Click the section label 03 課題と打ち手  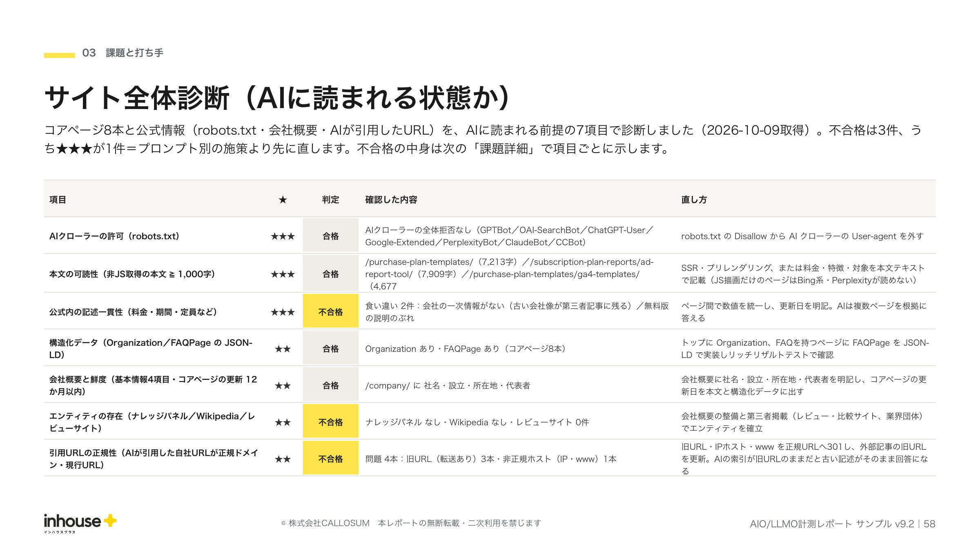click(x=122, y=53)
